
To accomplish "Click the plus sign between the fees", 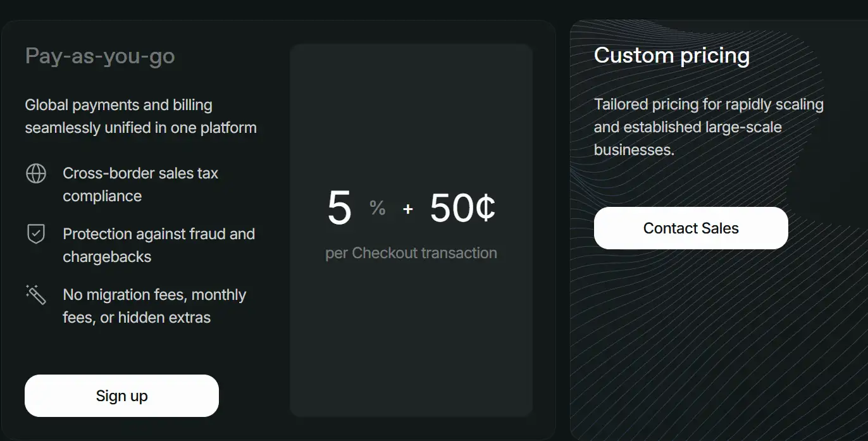I will pos(408,209).
